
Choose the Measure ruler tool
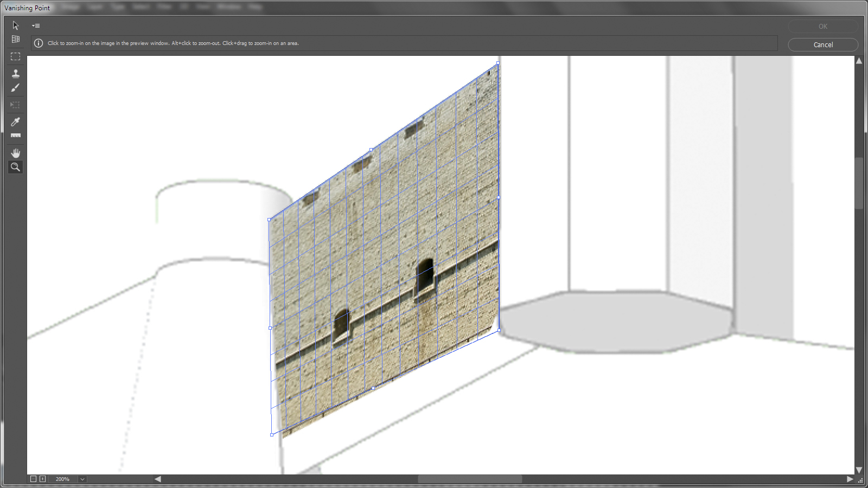15,136
